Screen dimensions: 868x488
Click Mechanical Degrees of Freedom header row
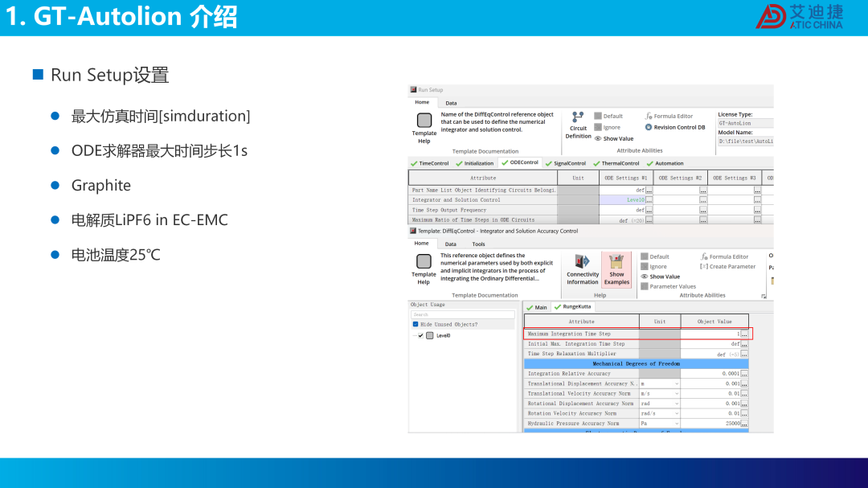pos(636,364)
